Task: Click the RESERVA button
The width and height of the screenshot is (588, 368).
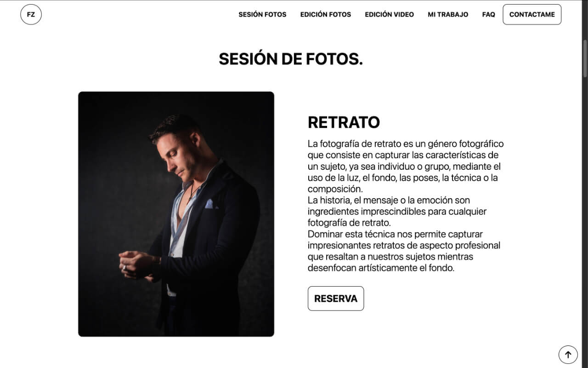Action: pos(336,299)
